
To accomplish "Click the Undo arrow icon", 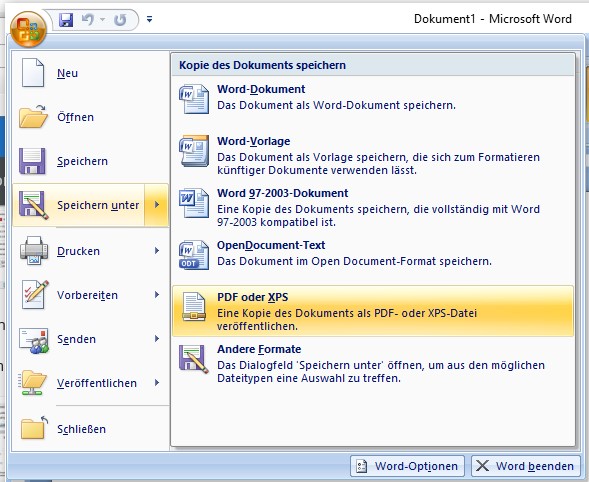I will tap(88, 19).
